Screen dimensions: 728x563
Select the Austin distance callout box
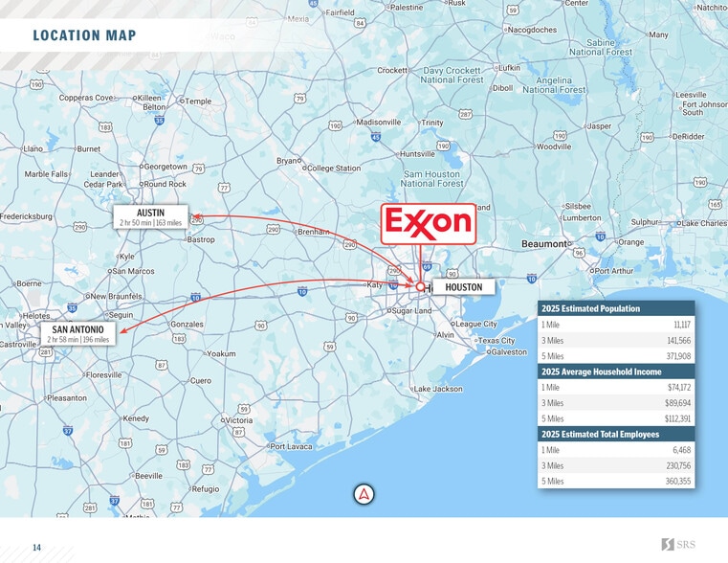[150, 217]
